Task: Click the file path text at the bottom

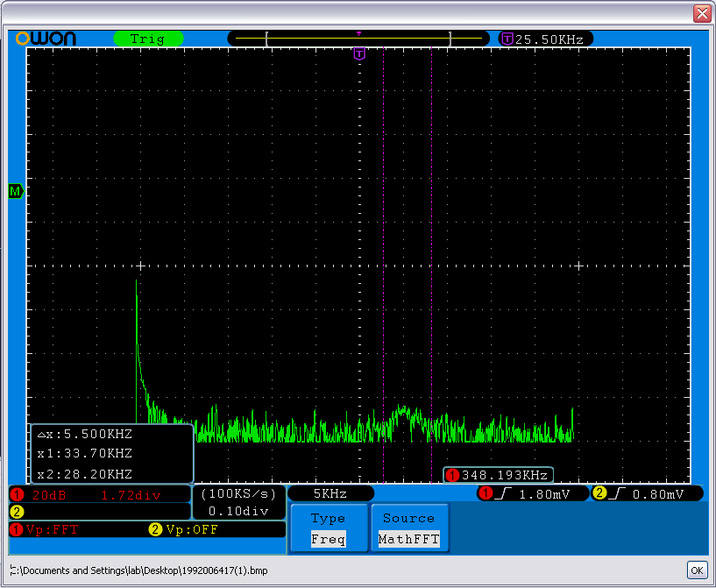Action: coord(138,570)
